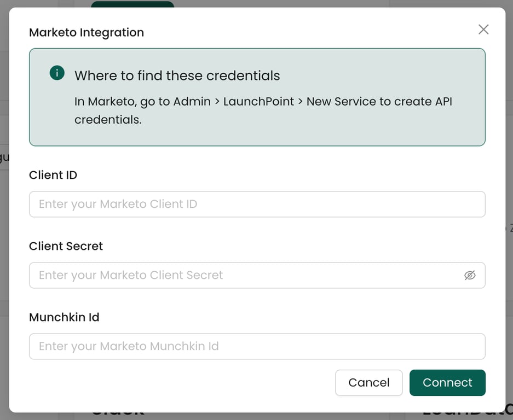Close the Marketo Integration dialog
This screenshot has height=420, width=513.
[483, 30]
